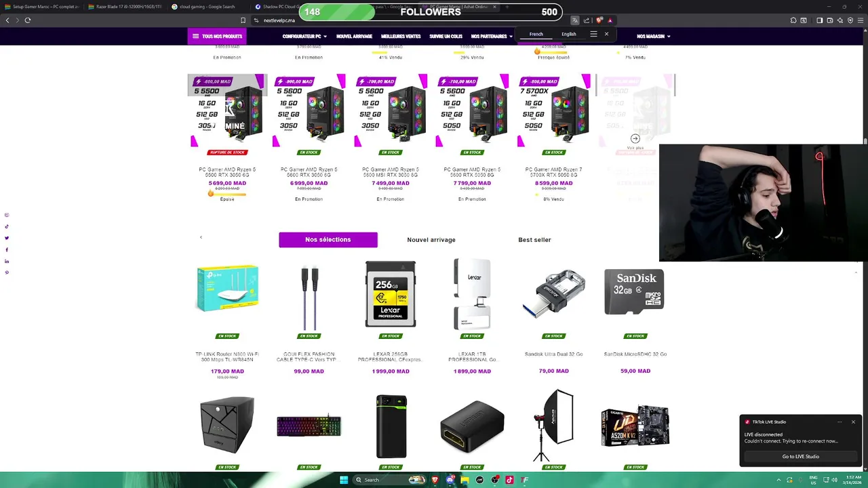Open Gigabyte A520M K V2 motherboard image
Image resolution: width=868 pixels, height=488 pixels.
click(635, 426)
